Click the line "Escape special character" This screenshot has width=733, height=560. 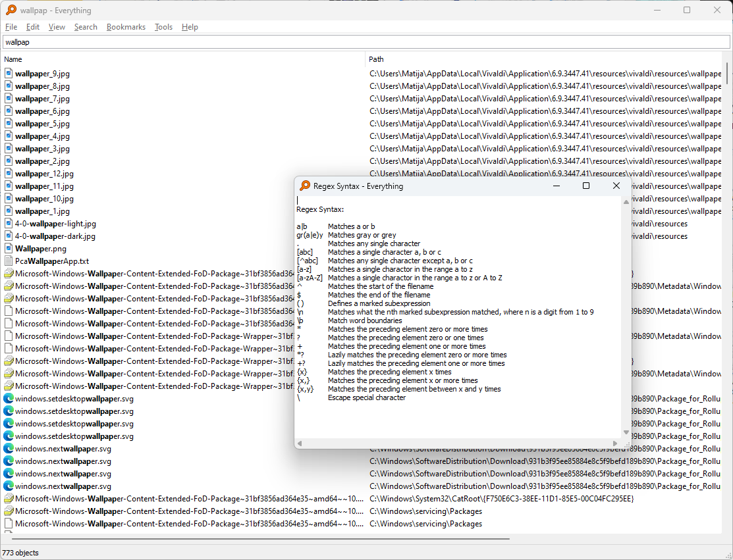pyautogui.click(x=366, y=397)
